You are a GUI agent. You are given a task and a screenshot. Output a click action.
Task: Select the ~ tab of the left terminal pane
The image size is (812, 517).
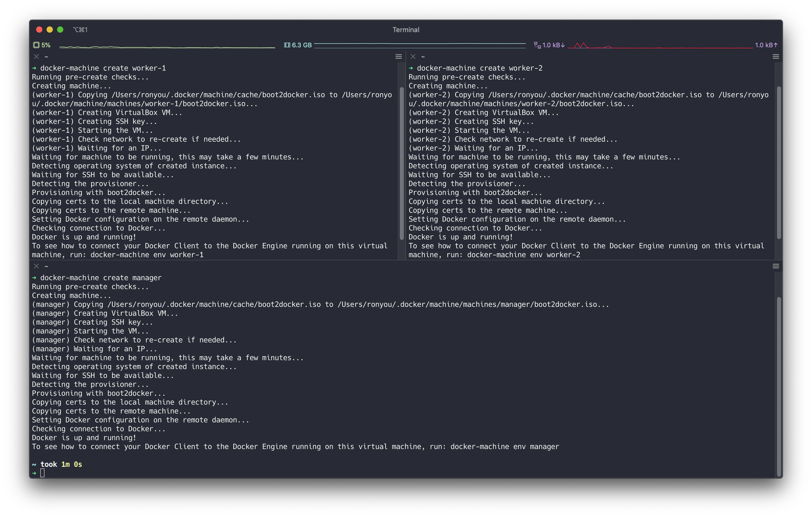[46, 57]
